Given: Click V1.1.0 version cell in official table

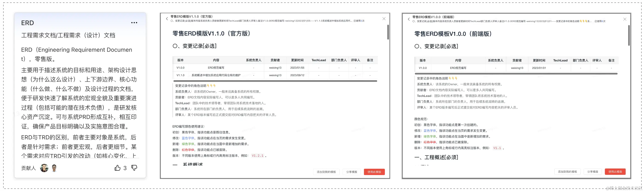Looking at the screenshot, I should 180,75.
